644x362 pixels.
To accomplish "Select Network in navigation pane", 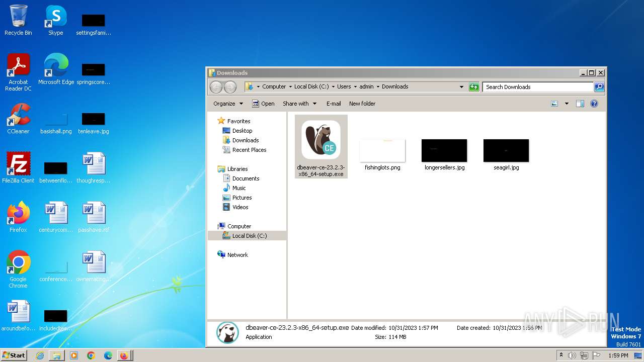I will pyautogui.click(x=237, y=255).
